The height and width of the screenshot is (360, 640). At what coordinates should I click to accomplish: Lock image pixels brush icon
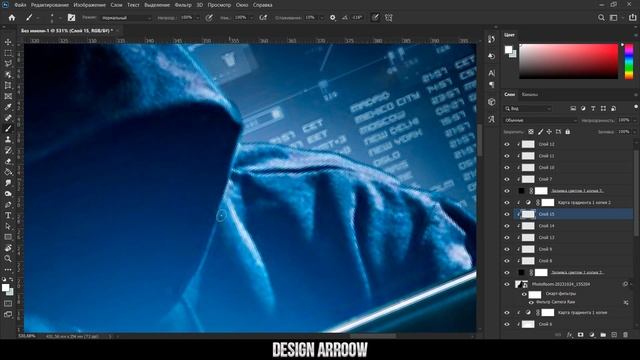click(x=540, y=132)
